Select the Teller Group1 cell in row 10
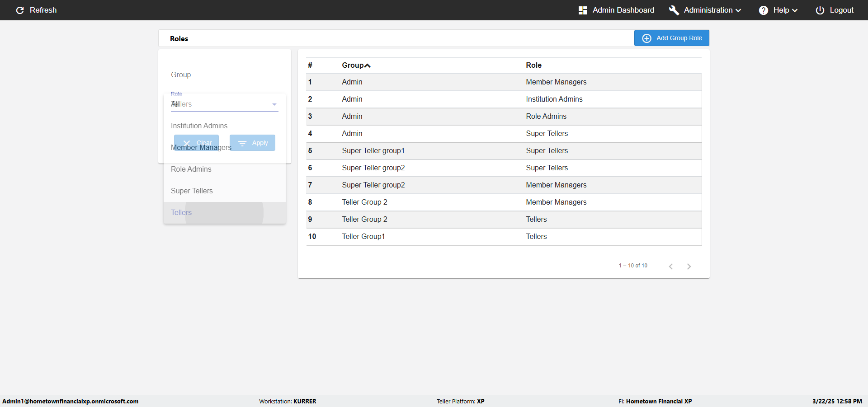The height and width of the screenshot is (407, 868). [x=363, y=236]
